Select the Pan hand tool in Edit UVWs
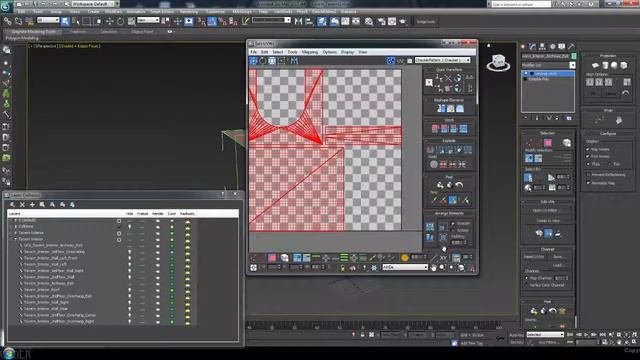Viewport: 640px width, 360px height. coord(433,267)
